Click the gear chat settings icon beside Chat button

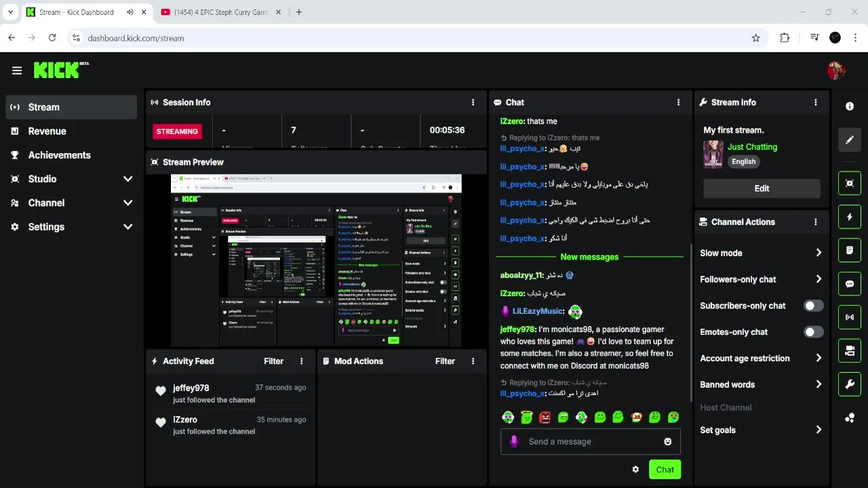pos(635,469)
